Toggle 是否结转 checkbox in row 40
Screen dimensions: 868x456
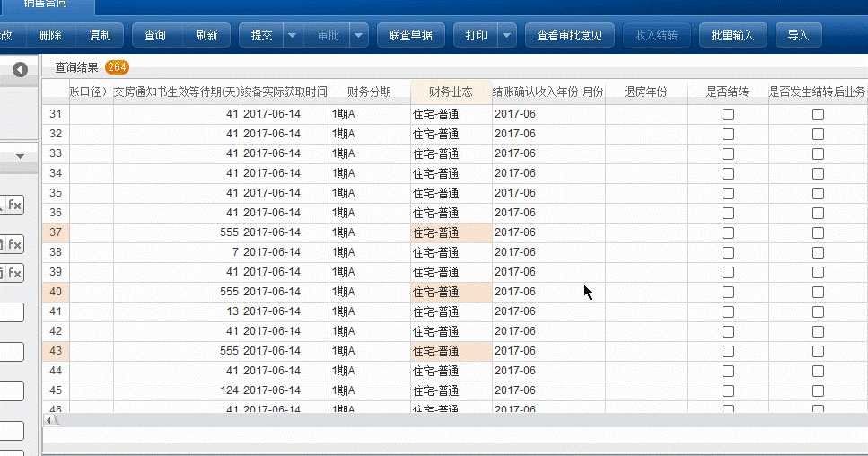click(x=728, y=293)
